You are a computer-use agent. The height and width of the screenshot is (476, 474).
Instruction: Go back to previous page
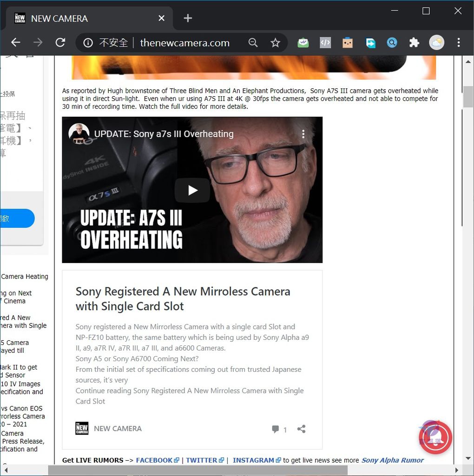coord(16,42)
